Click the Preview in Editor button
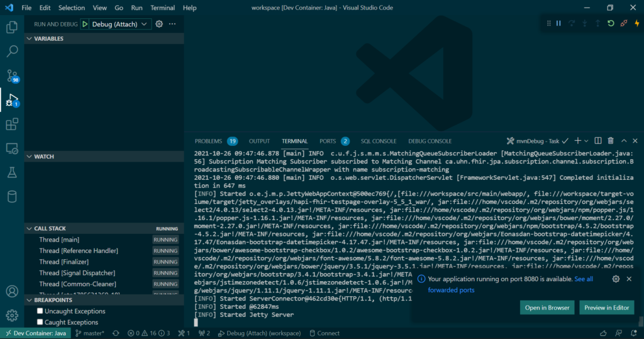The image size is (644, 339). click(606, 308)
